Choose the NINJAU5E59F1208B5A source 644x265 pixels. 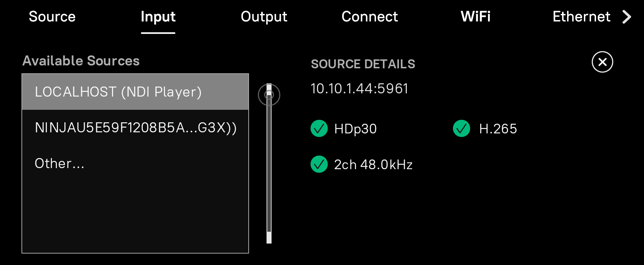pyautogui.click(x=136, y=128)
